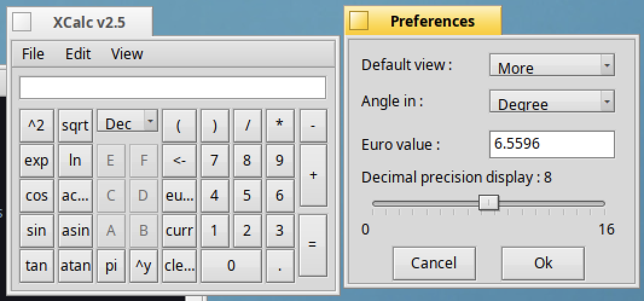The width and height of the screenshot is (644, 301).
Task: Click the XCalc window menu box
Action: click(22, 22)
